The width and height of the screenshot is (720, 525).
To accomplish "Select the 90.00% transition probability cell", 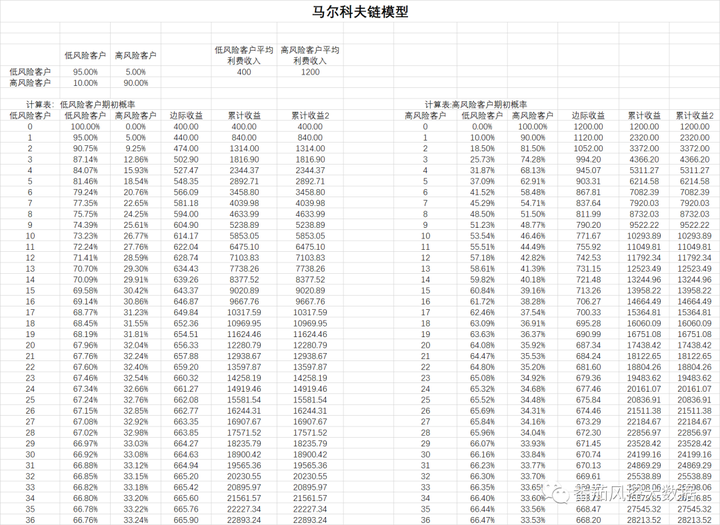I will pos(135,83).
